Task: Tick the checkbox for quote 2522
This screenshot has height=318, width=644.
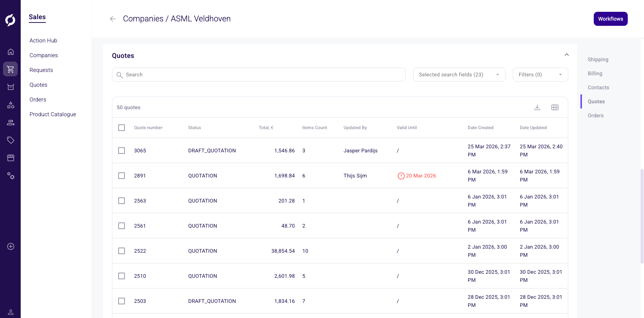Action: click(x=122, y=251)
